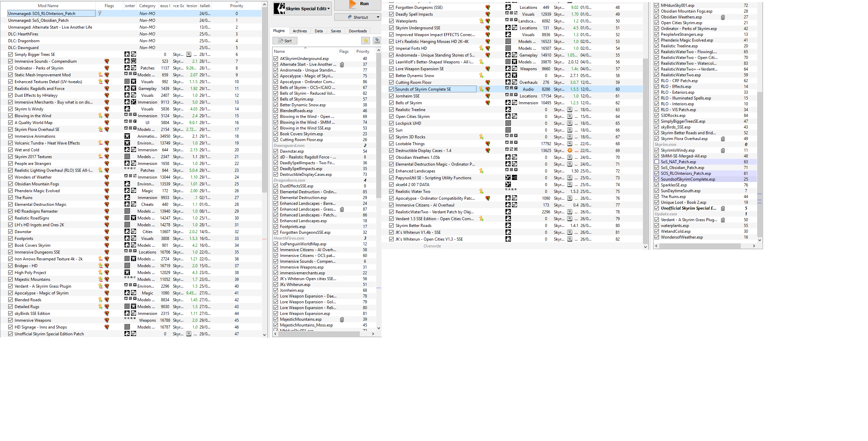The width and height of the screenshot is (868, 441).
Task: Toggle the Dawnstar.esp plugin checkbox
Action: coord(276,151)
